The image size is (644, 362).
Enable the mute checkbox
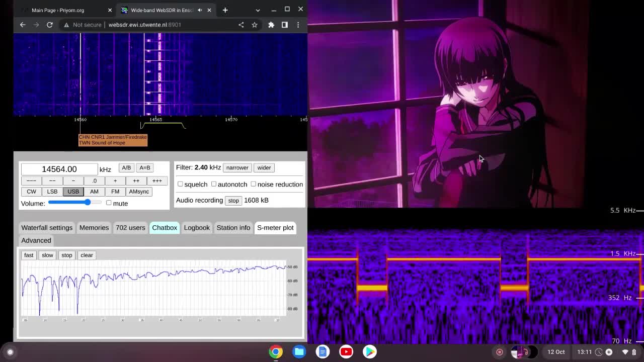(x=109, y=203)
